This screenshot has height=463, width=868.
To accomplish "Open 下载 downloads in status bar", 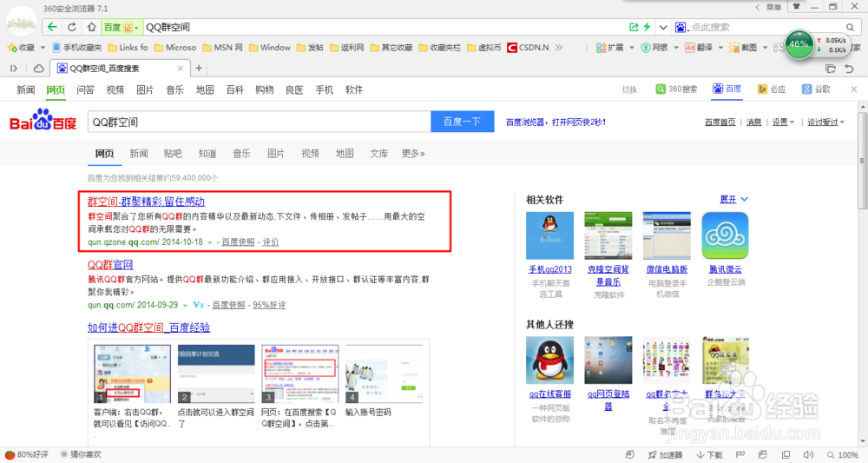I will [709, 454].
